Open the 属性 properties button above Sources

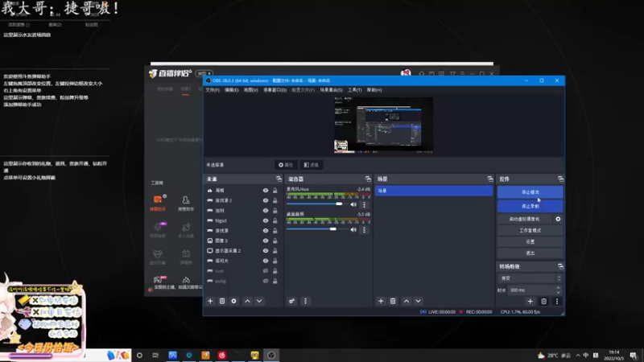pos(286,165)
